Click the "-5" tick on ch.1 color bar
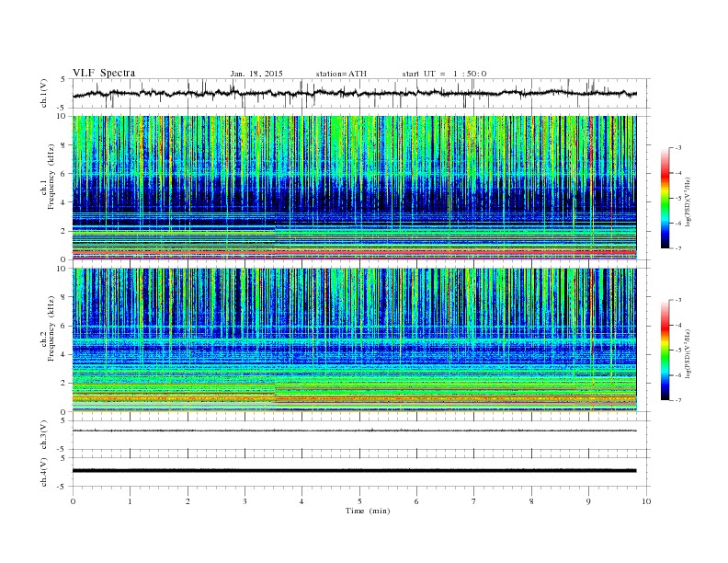 coord(678,198)
